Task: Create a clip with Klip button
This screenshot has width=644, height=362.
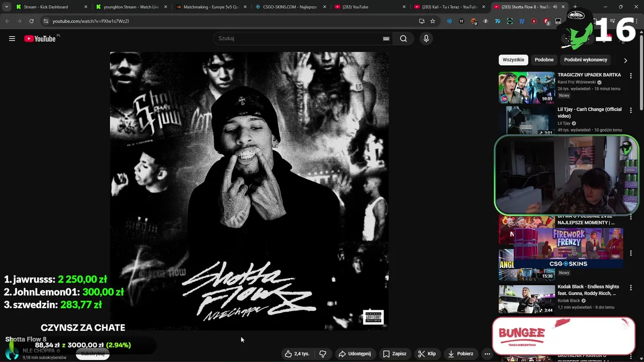Action: 427,354
